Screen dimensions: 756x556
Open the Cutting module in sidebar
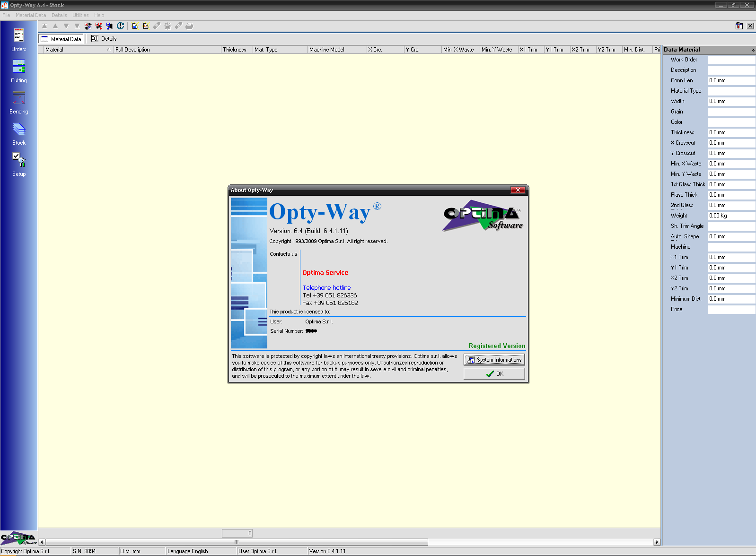click(x=18, y=71)
